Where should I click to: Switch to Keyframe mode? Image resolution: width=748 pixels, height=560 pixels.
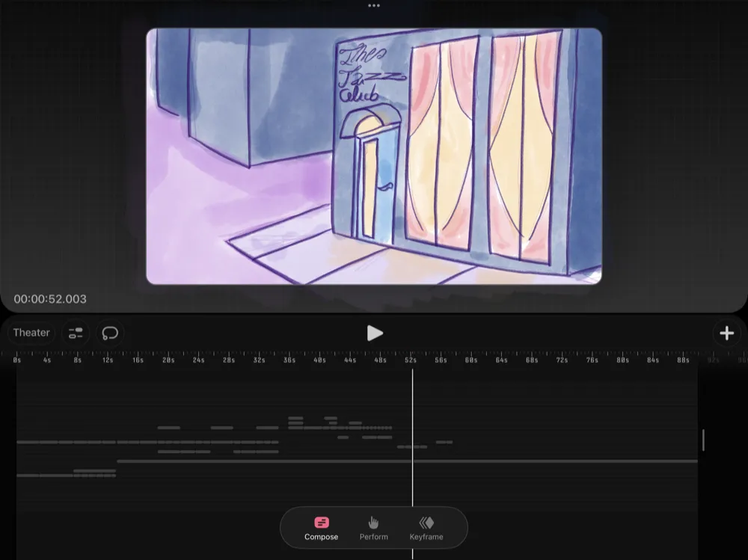click(426, 528)
